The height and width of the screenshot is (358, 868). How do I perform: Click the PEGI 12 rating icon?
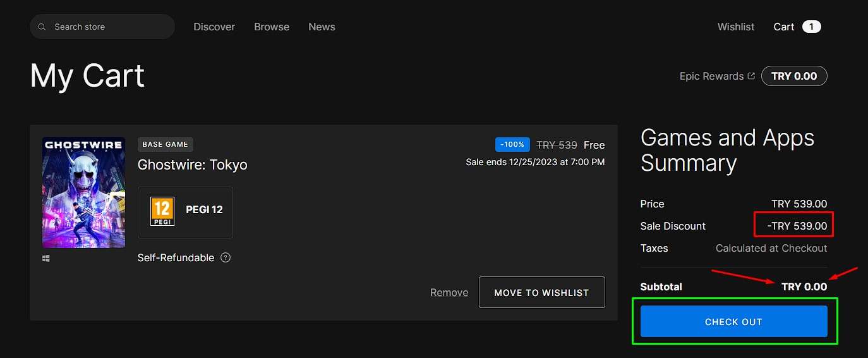click(162, 211)
